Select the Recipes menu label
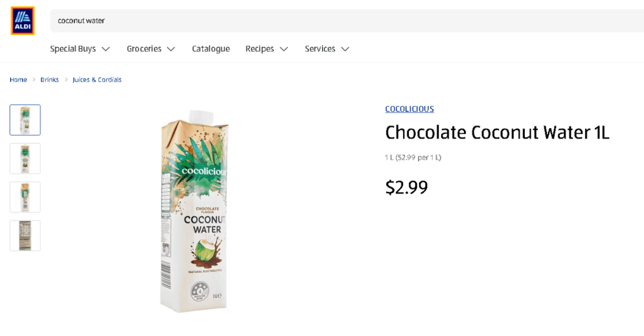 (x=259, y=49)
